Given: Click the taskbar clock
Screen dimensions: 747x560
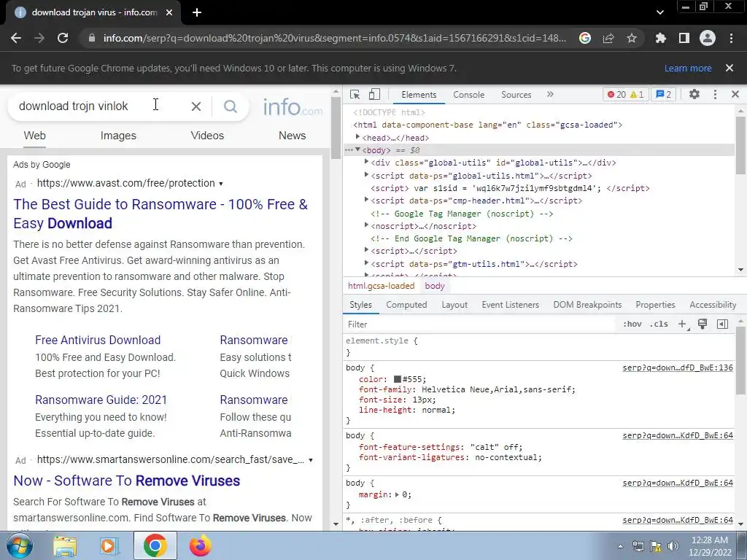Looking at the screenshot, I should (x=709, y=546).
